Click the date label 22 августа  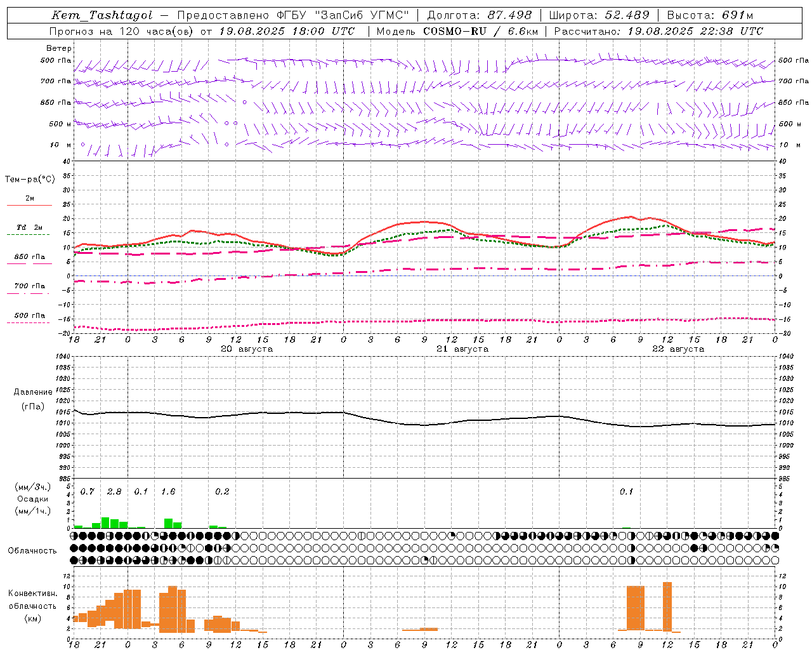click(678, 349)
